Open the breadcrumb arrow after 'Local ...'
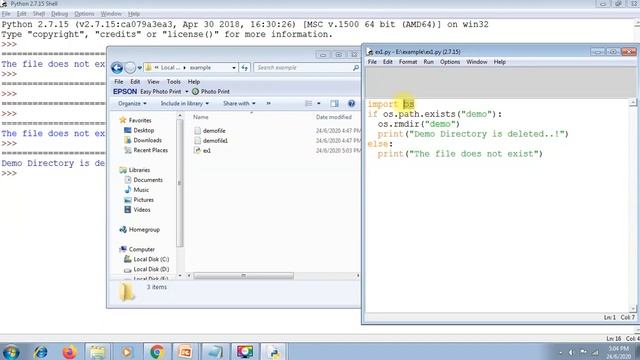The height and width of the screenshot is (360, 640). coord(184,68)
